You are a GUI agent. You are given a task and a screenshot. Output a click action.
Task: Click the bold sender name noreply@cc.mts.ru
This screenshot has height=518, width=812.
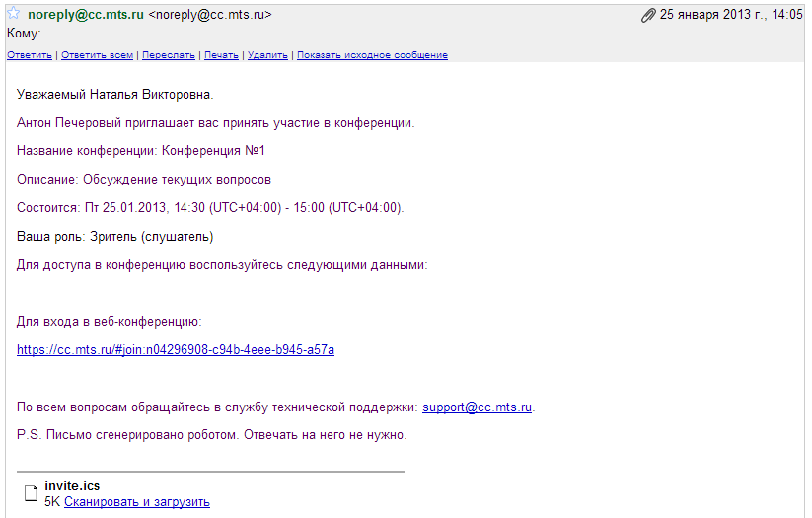[86, 15]
